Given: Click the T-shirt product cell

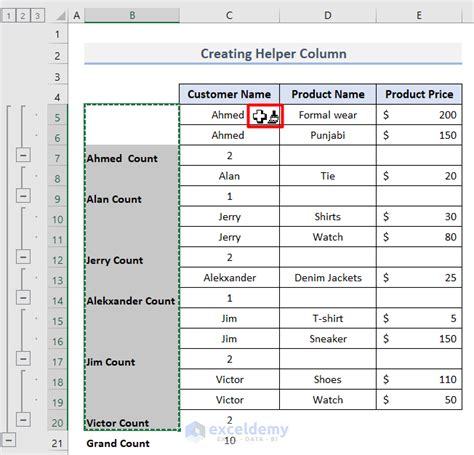Looking at the screenshot, I should [328, 318].
